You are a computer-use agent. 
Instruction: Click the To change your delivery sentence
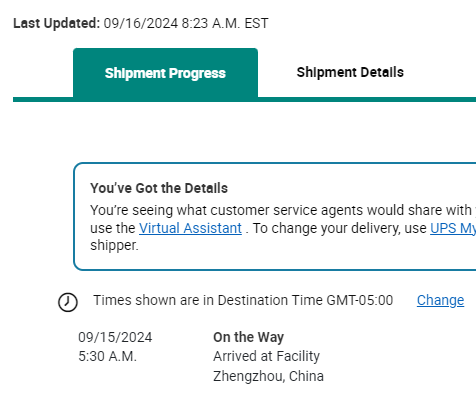(364, 228)
